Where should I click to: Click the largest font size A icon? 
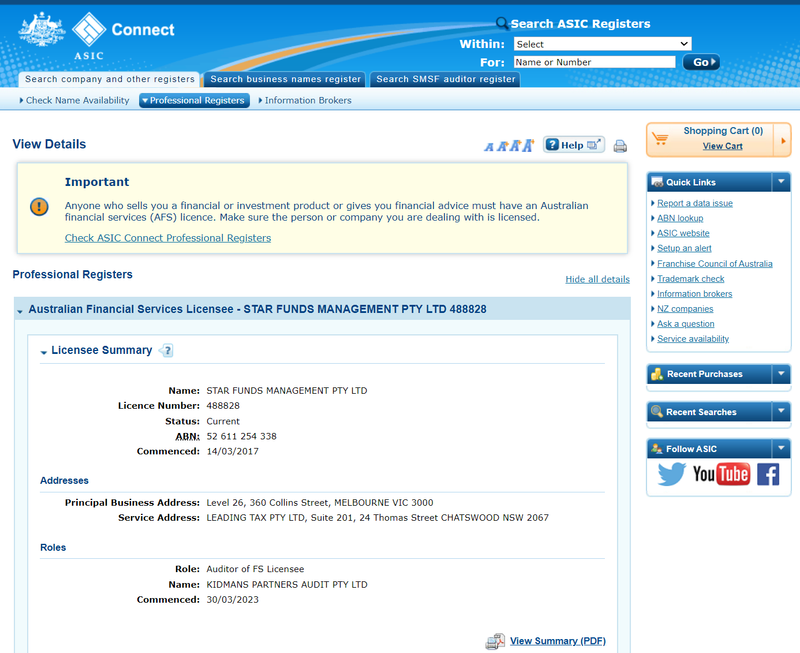[x=528, y=145]
